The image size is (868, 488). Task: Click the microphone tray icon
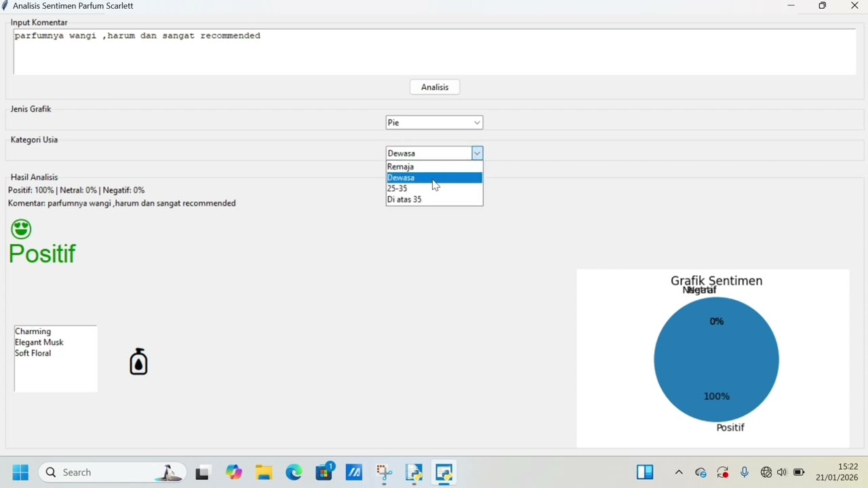coord(745,473)
